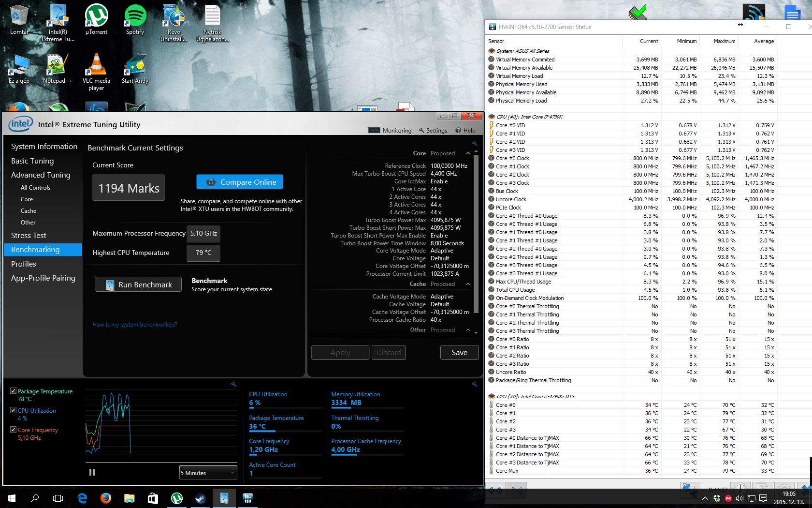Select Total CPU Usage row in HWiNFO
812x508 pixels.
pyautogui.click(x=631, y=290)
